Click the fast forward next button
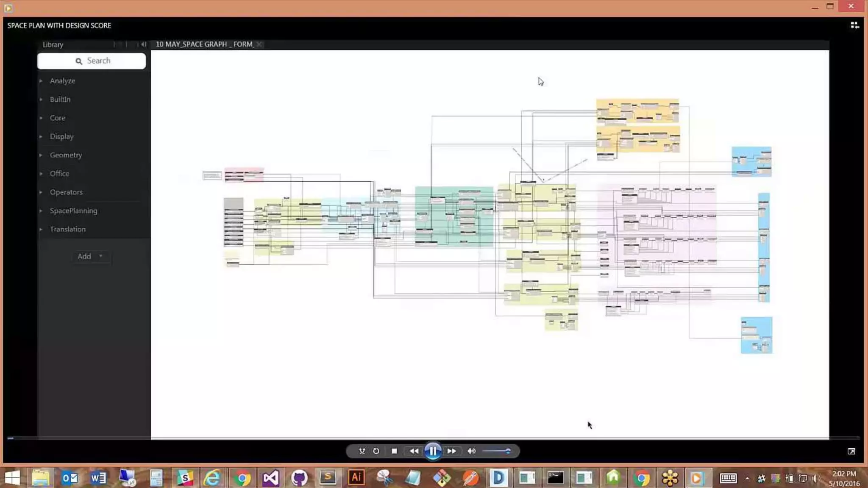This screenshot has width=868, height=488. 452,451
